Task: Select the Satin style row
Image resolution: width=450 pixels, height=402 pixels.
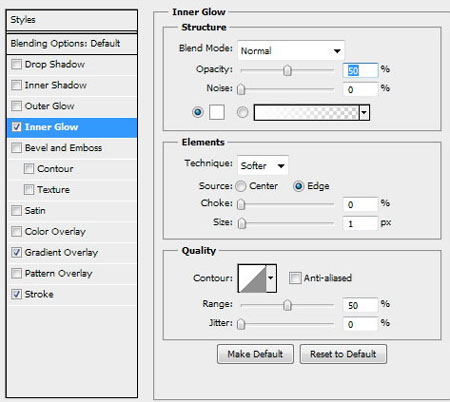Action: pos(72,211)
